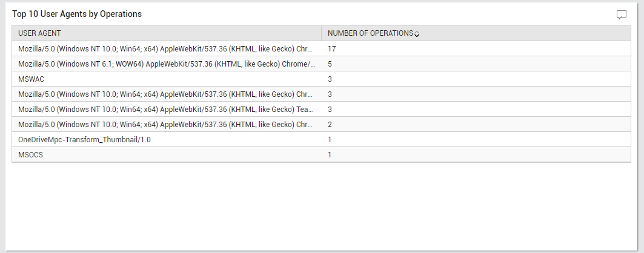Toggle the Number of Operations sort arrow

416,34
